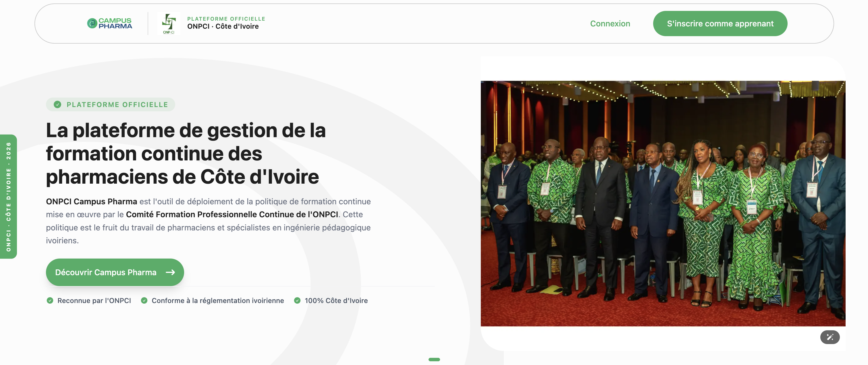Open the conference group photo
The width and height of the screenshot is (868, 365).
663,203
